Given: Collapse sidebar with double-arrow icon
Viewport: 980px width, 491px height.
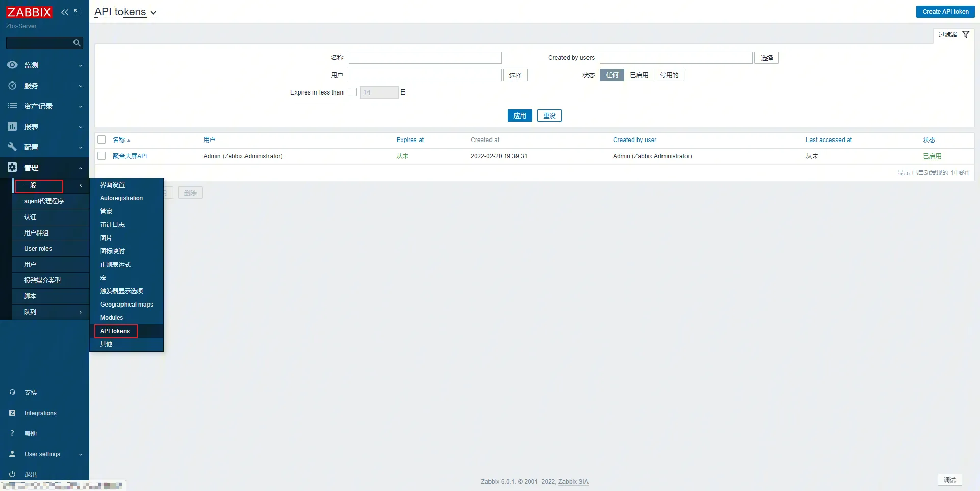Looking at the screenshot, I should [65, 12].
